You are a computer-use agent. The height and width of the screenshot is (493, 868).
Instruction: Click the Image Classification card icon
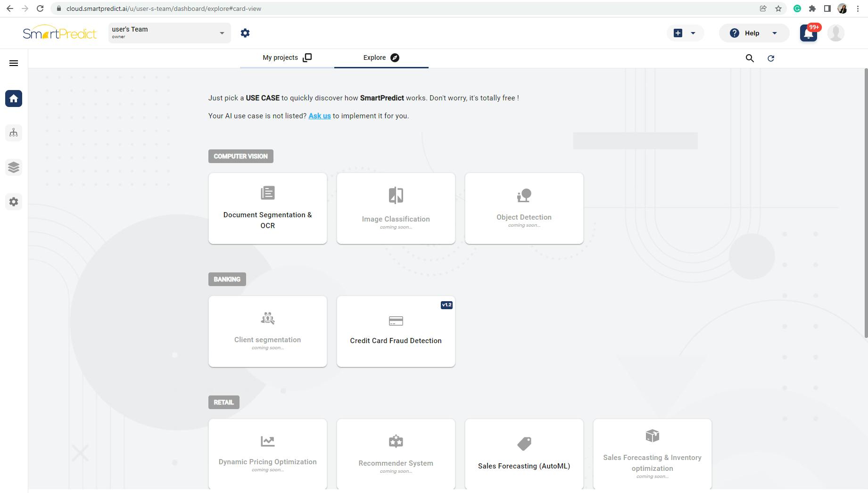click(396, 195)
